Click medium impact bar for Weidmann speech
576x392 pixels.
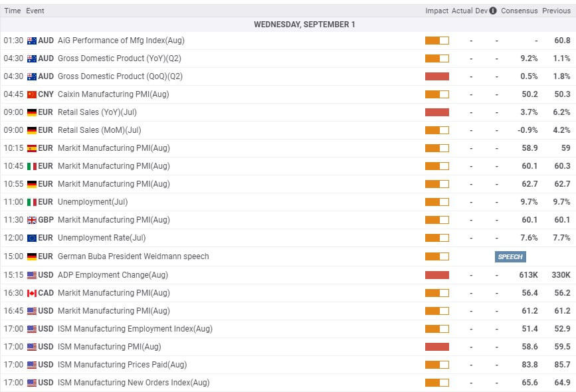[x=437, y=256]
